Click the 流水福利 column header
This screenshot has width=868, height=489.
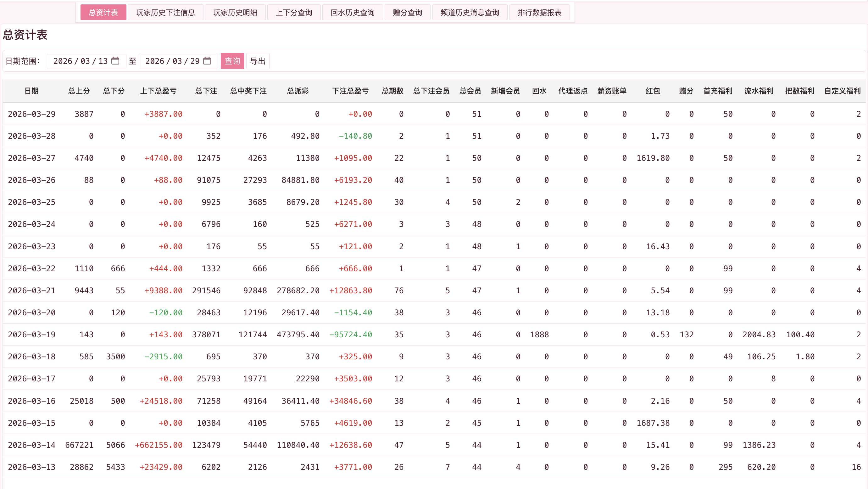[759, 91]
